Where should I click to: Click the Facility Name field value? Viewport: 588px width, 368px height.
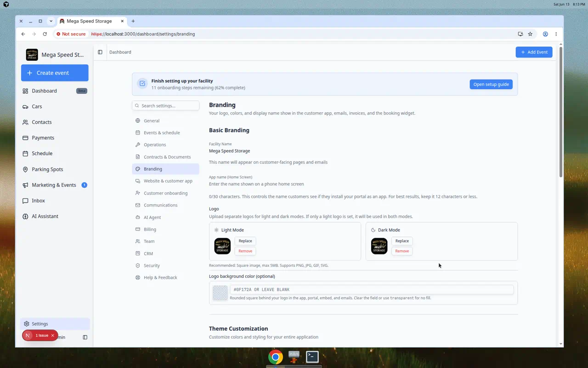229,151
